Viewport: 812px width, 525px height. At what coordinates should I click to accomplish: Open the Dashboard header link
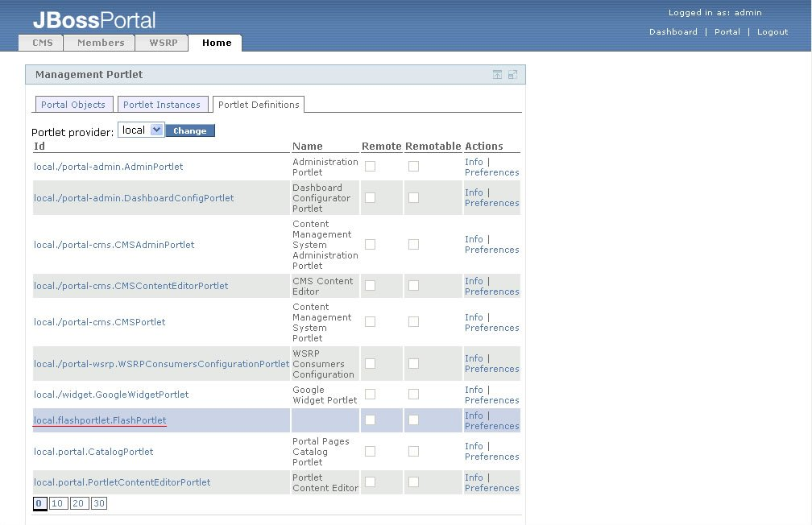pyautogui.click(x=673, y=32)
